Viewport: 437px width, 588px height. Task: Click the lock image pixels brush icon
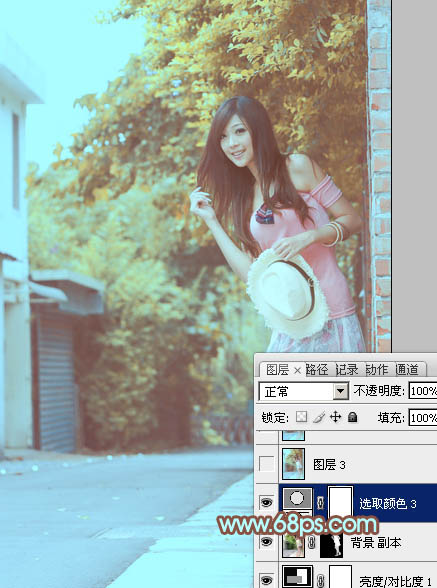click(318, 417)
